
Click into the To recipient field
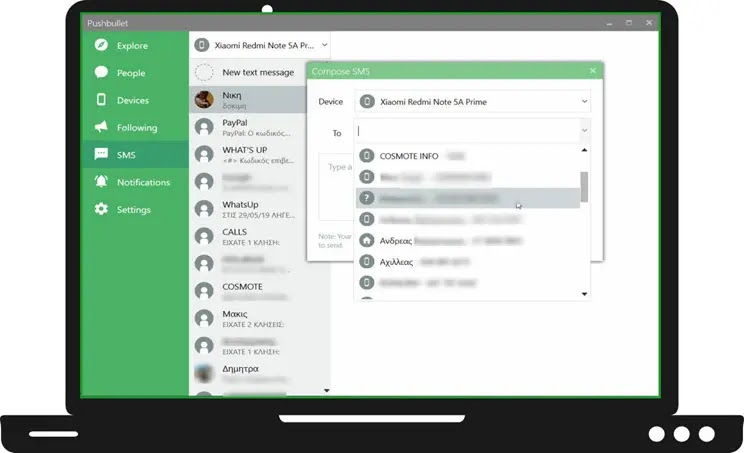point(467,131)
